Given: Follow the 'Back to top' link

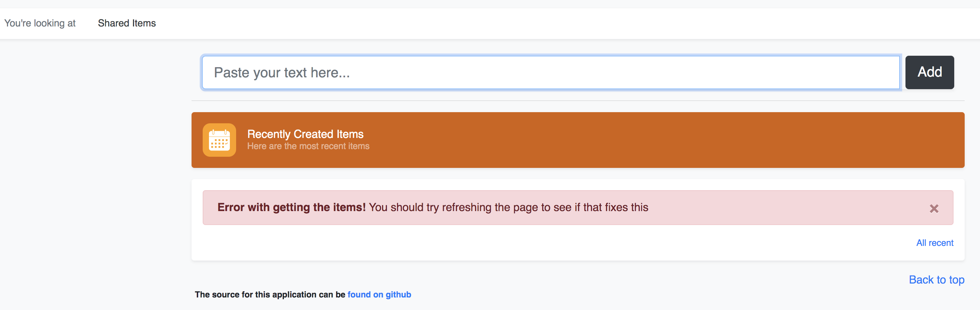Looking at the screenshot, I should pos(936,280).
